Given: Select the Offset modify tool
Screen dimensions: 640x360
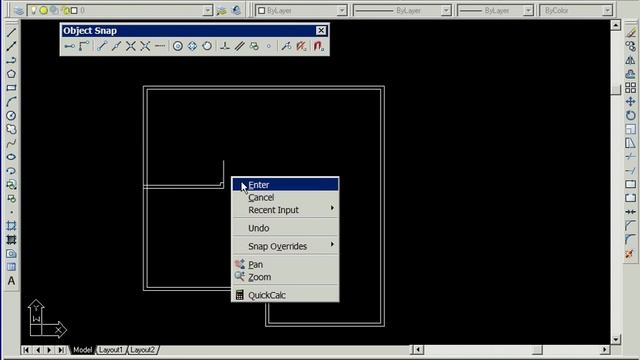Looking at the screenshot, I should pyautogui.click(x=631, y=74).
